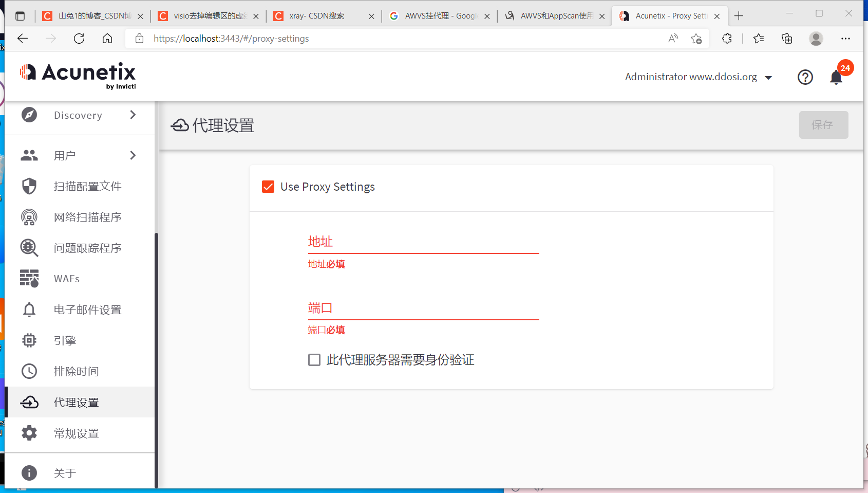The width and height of the screenshot is (868, 493).
Task: Switch to 山兔1的博客_CSDN tab
Action: click(92, 16)
